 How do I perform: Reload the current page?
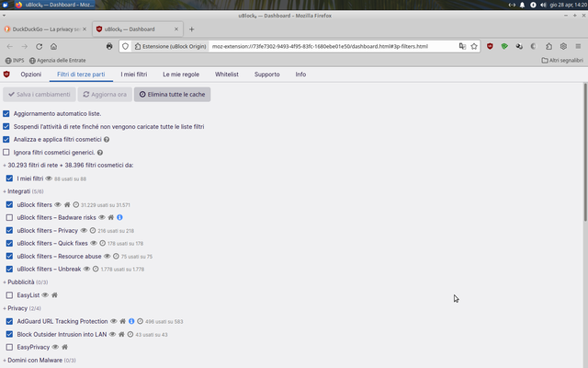39,46
